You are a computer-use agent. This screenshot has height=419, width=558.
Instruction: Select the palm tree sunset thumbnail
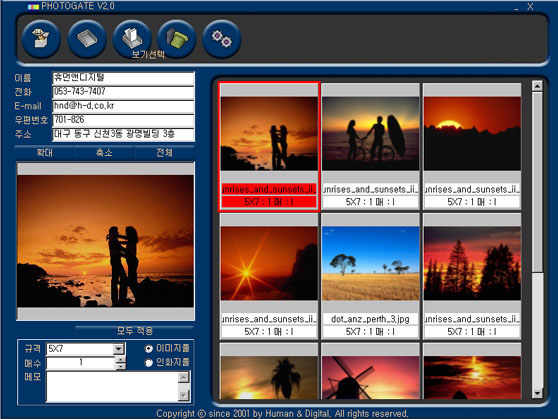(x=269, y=377)
